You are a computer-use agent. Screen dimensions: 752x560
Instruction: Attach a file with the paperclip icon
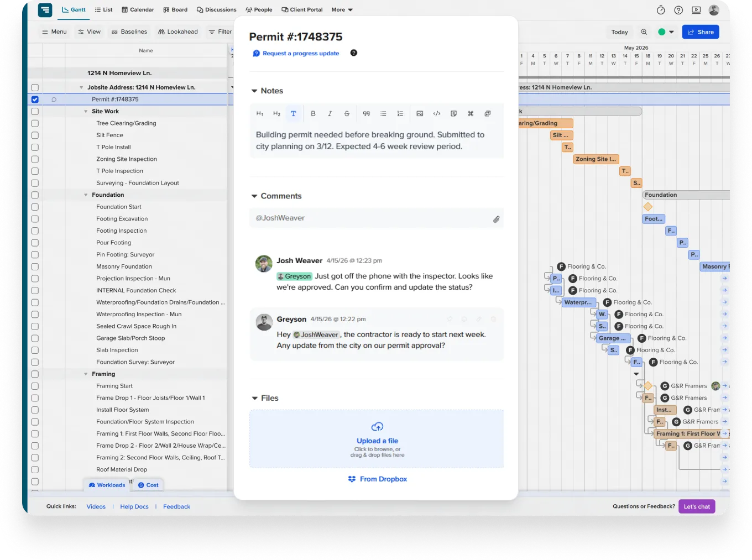coord(497,219)
